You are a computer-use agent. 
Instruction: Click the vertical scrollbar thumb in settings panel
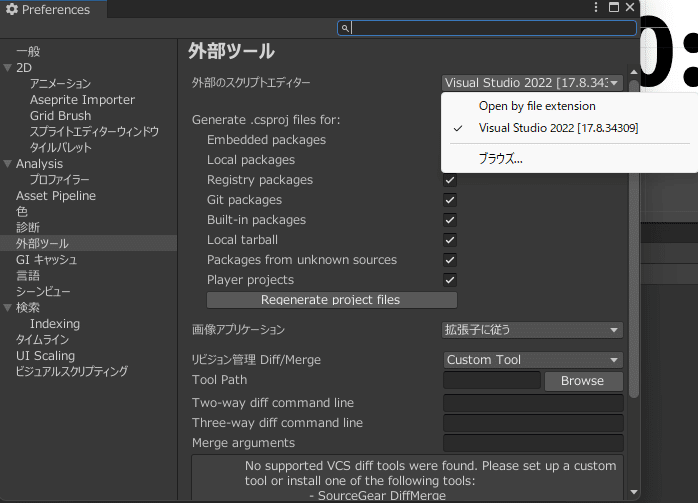pyautogui.click(x=634, y=238)
